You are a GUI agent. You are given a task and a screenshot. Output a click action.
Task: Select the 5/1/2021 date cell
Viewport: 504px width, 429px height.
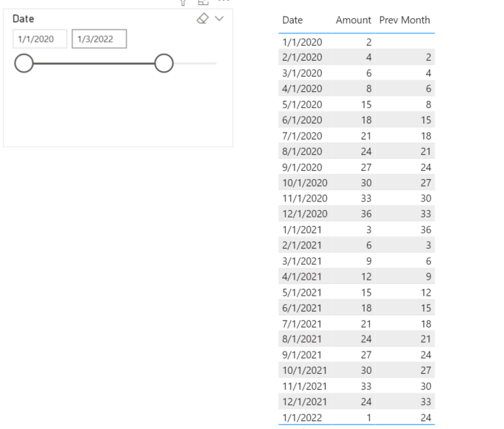coord(302,293)
